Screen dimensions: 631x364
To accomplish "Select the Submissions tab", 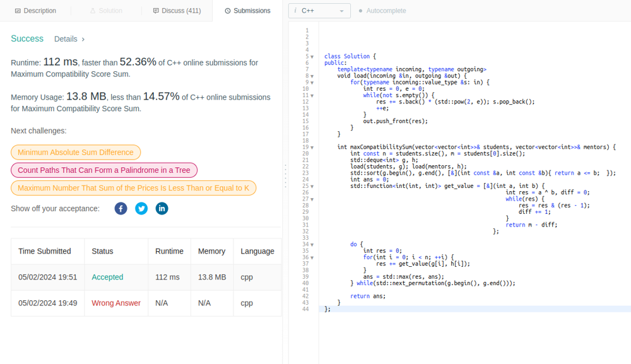I will point(247,11).
